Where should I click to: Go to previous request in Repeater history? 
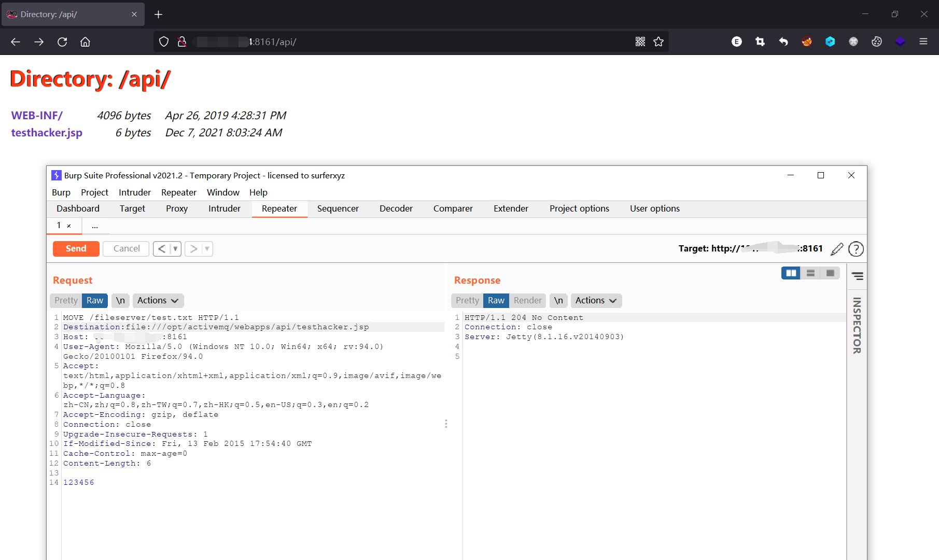click(x=162, y=249)
